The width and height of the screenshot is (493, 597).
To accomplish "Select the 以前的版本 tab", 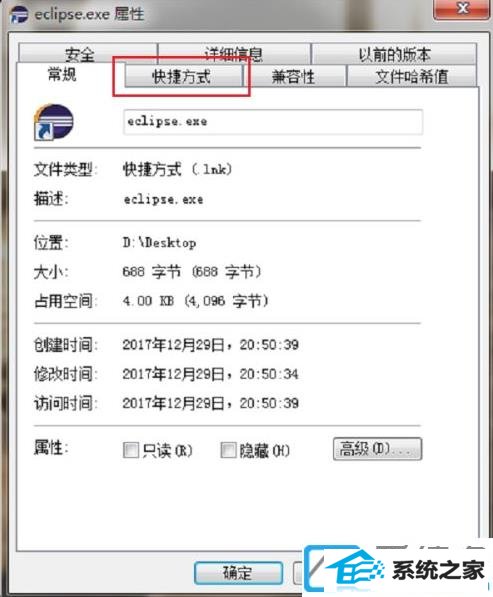I will coord(394,54).
